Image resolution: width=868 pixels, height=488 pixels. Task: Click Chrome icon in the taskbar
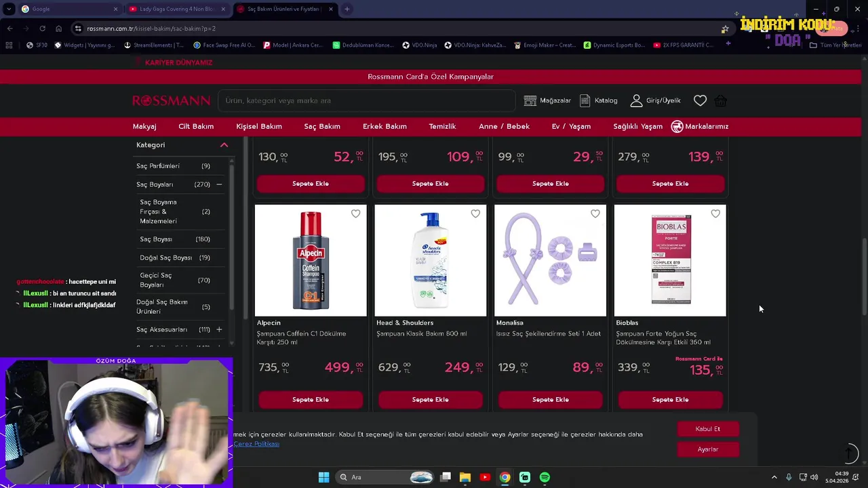tap(505, 477)
